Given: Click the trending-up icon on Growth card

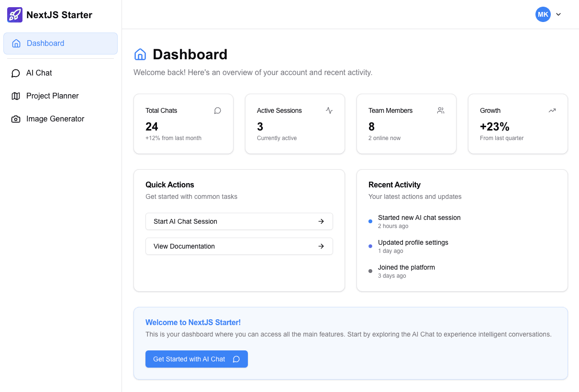Looking at the screenshot, I should 552,110.
